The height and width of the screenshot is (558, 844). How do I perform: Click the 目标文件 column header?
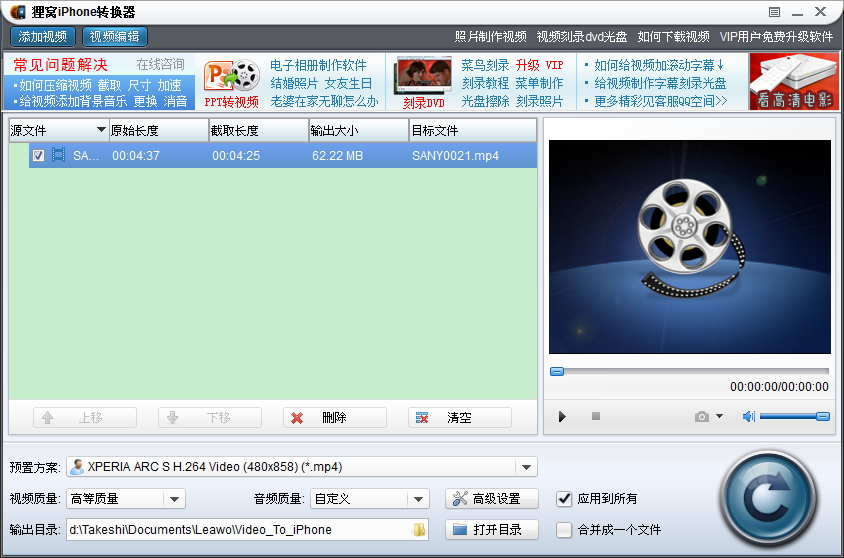(x=473, y=130)
